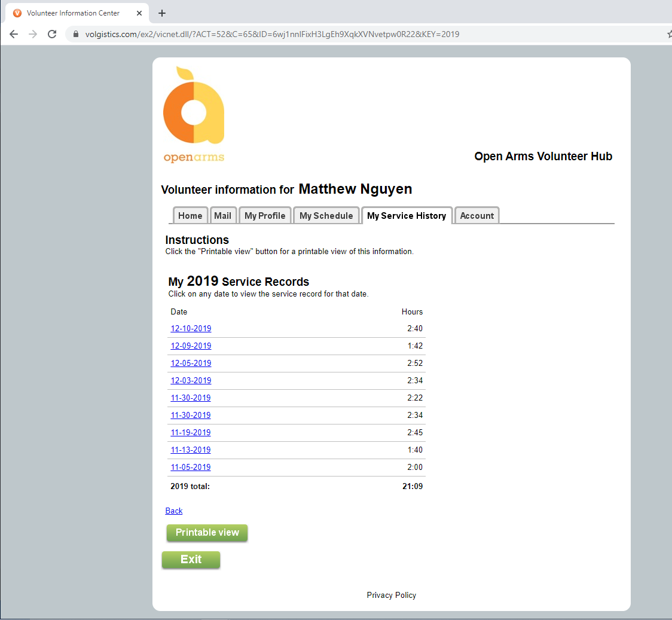Image resolution: width=672 pixels, height=620 pixels.
Task: Click the Back link
Action: pos(174,511)
